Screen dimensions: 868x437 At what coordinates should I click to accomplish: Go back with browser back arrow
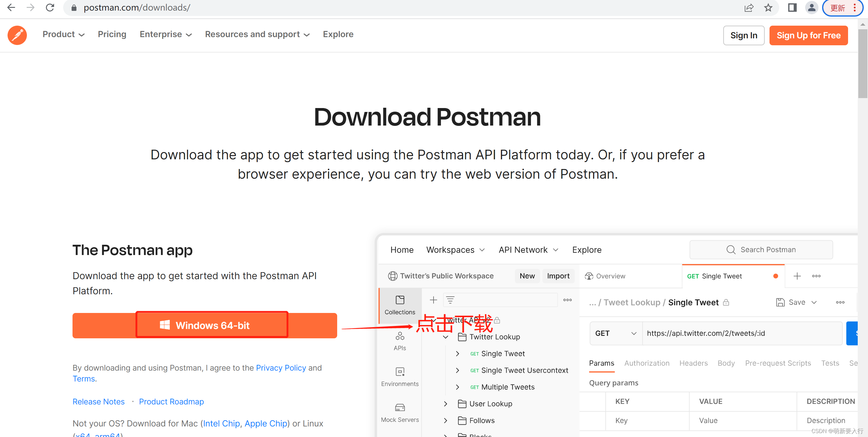click(11, 8)
